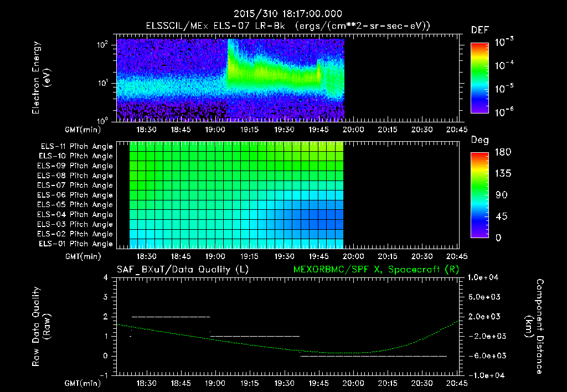This screenshot has width=567, height=392.
Task: Click the 19:00 tick under the energy spectrogram
Action: [215, 130]
